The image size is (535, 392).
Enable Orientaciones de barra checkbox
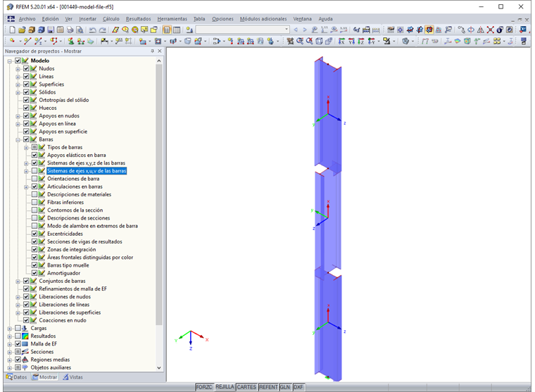[x=34, y=179]
